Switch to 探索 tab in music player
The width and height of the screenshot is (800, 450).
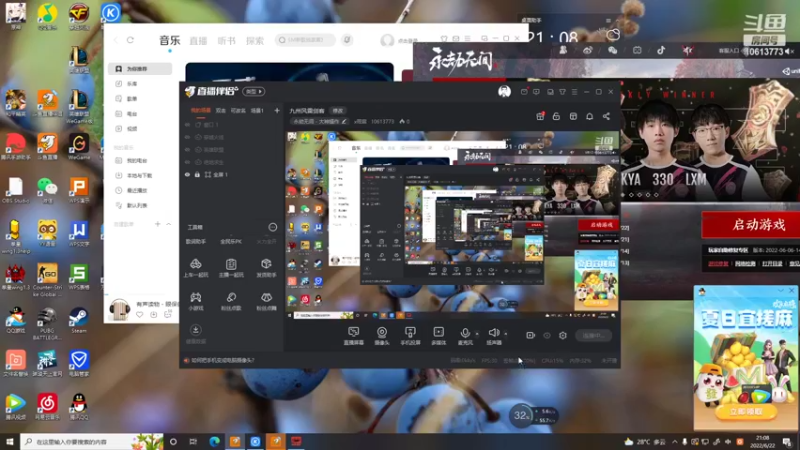pyautogui.click(x=255, y=41)
